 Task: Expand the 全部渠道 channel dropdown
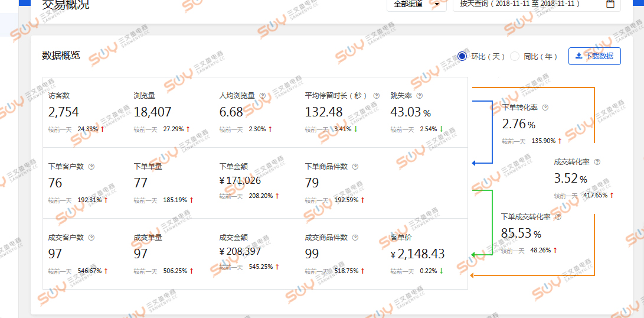tap(416, 4)
